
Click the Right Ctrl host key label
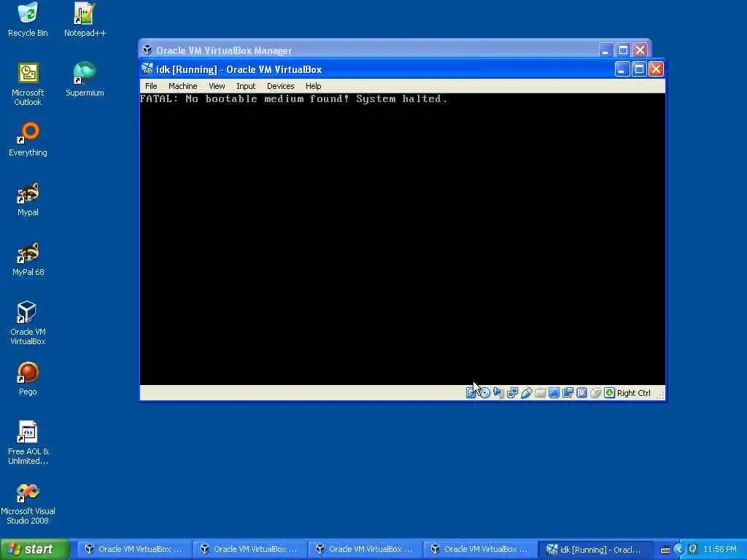(x=634, y=393)
